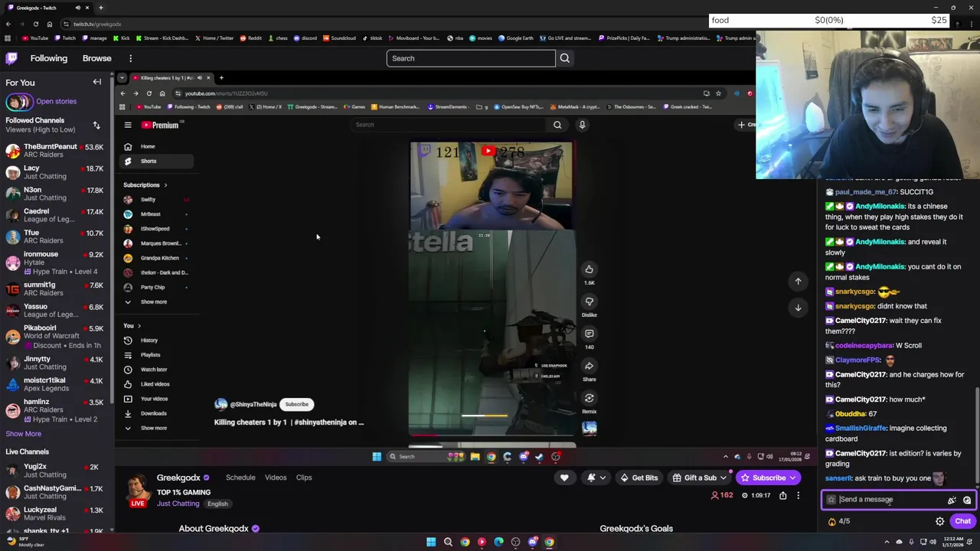Open the Browse tab

point(96,58)
